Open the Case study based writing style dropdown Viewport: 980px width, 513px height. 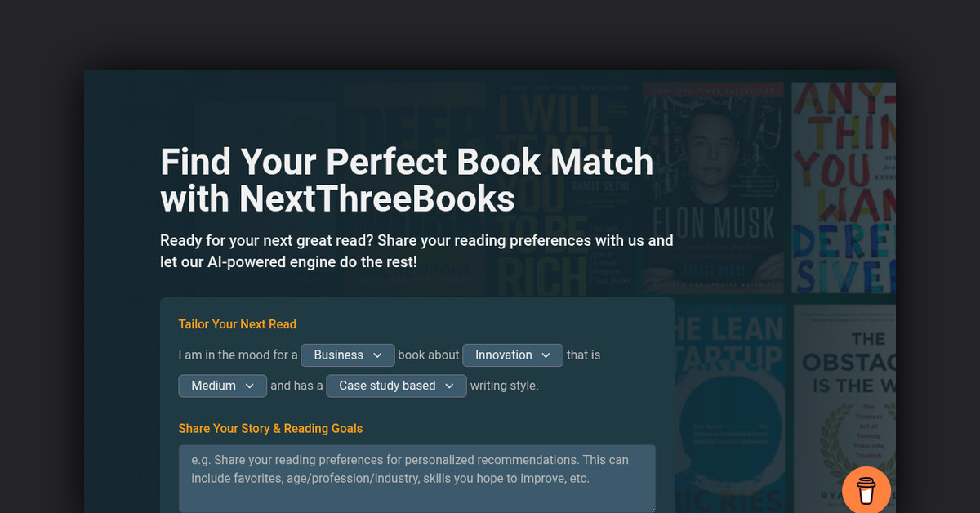pos(396,386)
